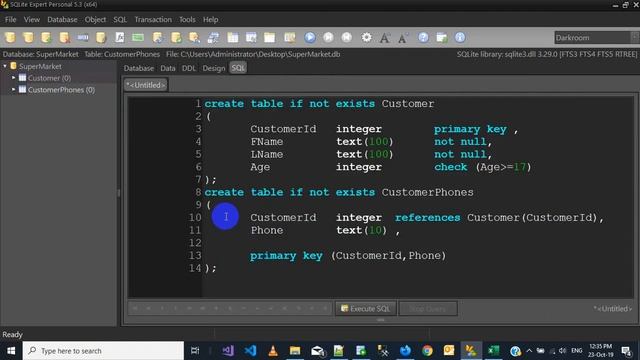640x360 pixels.
Task: Click 'references' keyword on line 10
Action: point(427,218)
